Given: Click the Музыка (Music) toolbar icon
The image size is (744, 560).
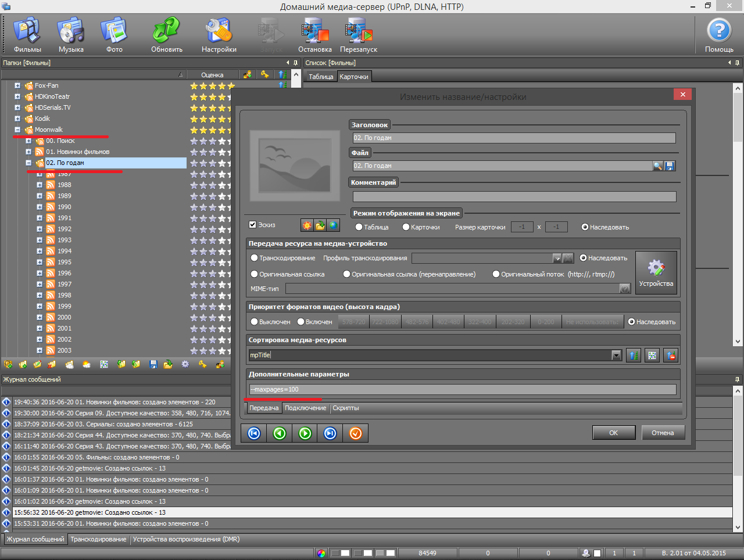Looking at the screenshot, I should pos(71,35).
